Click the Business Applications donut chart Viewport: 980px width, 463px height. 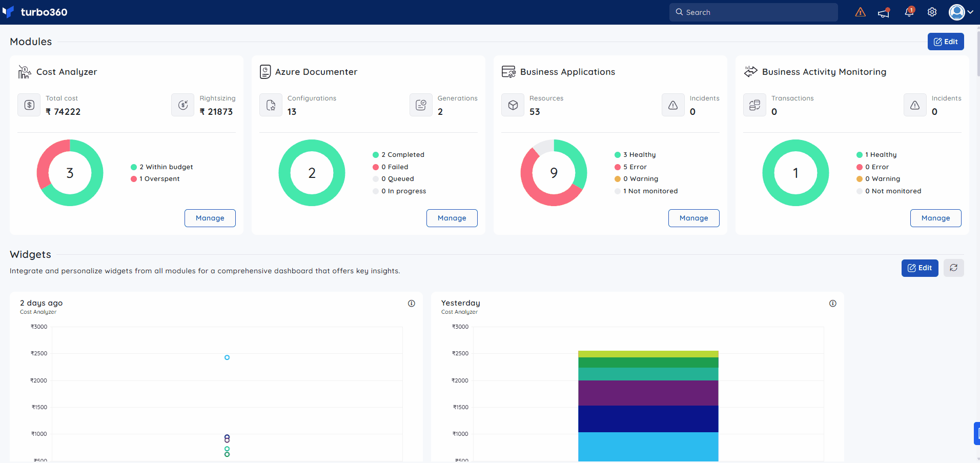point(554,173)
